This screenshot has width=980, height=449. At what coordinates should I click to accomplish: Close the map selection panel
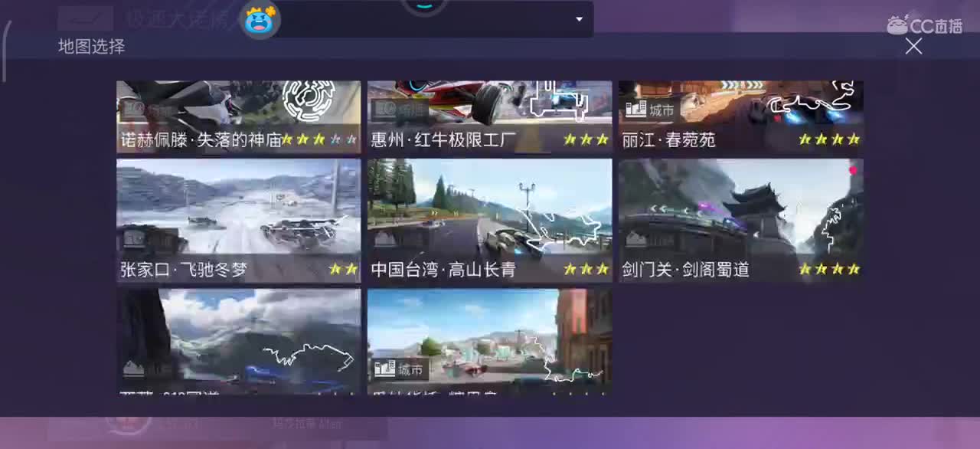pyautogui.click(x=913, y=46)
